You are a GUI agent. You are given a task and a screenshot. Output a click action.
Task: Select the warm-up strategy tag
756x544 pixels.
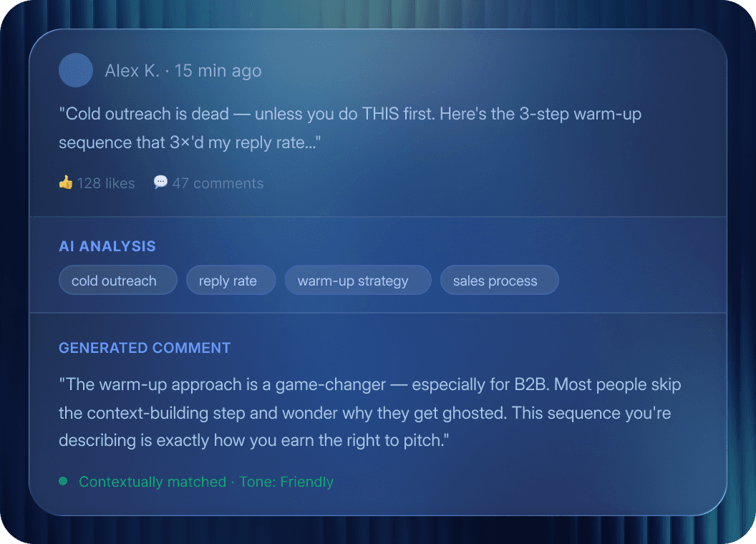(x=358, y=280)
